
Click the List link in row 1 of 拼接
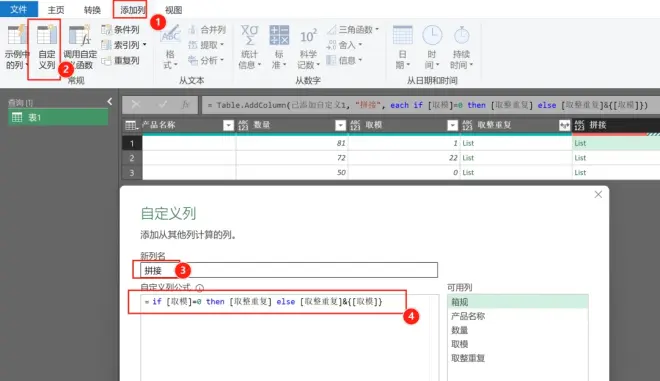click(x=580, y=143)
